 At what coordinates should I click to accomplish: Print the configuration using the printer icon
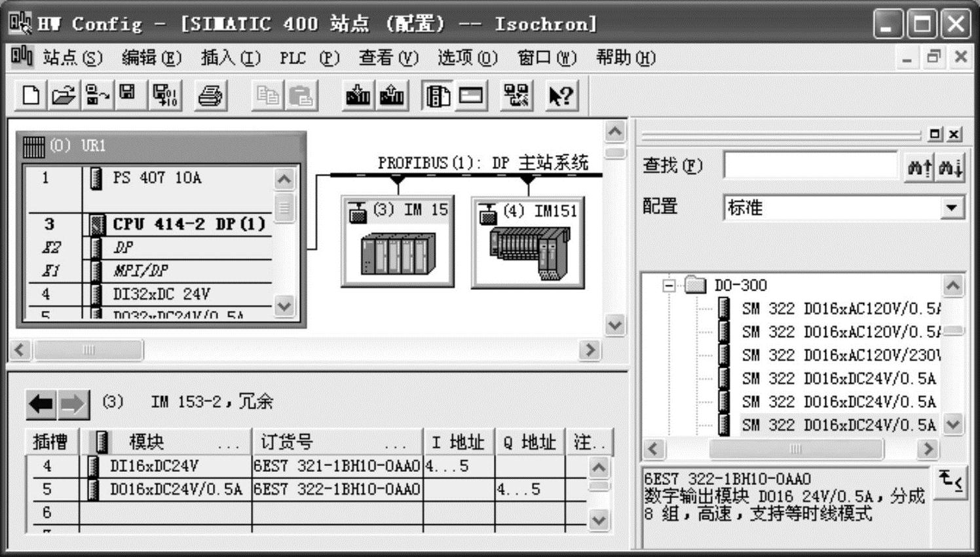(210, 96)
